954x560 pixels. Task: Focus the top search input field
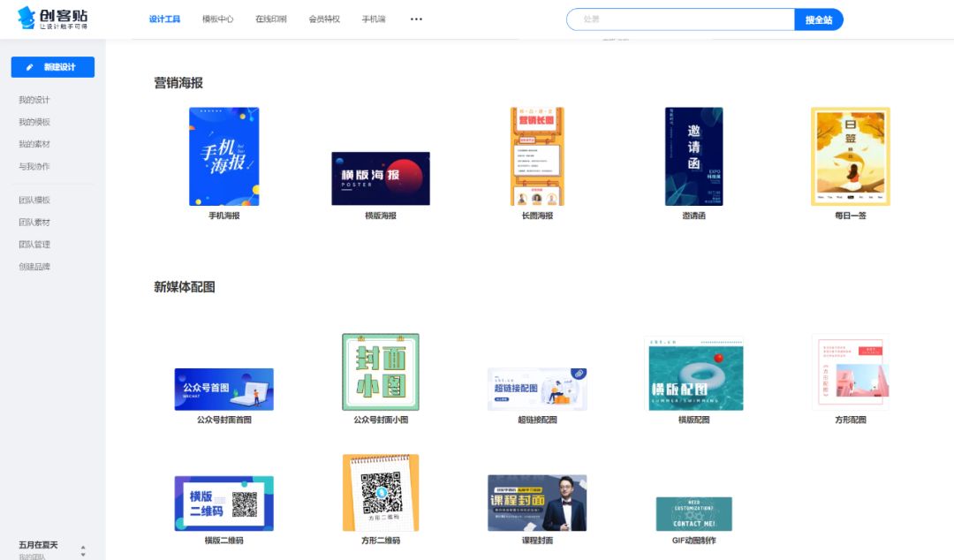[680, 19]
